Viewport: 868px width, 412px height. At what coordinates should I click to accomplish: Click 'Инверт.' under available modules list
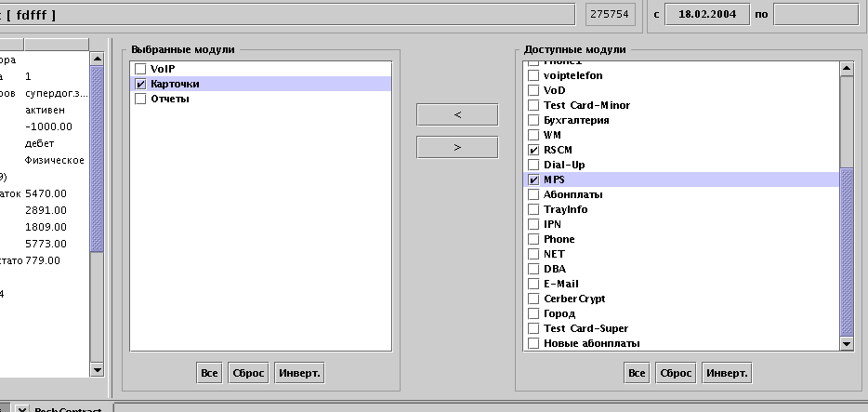click(x=726, y=374)
